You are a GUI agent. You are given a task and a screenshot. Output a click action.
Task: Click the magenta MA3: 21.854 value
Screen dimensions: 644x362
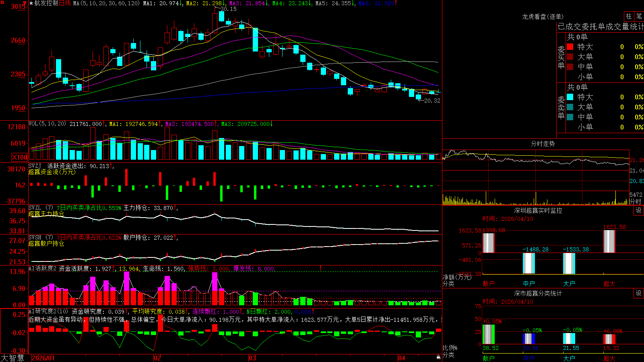point(249,3)
